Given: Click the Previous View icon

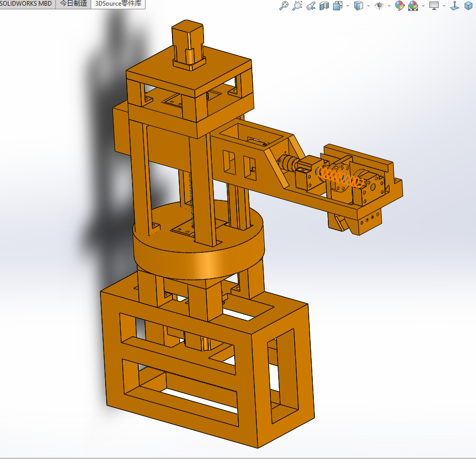Looking at the screenshot, I should coord(311,6).
